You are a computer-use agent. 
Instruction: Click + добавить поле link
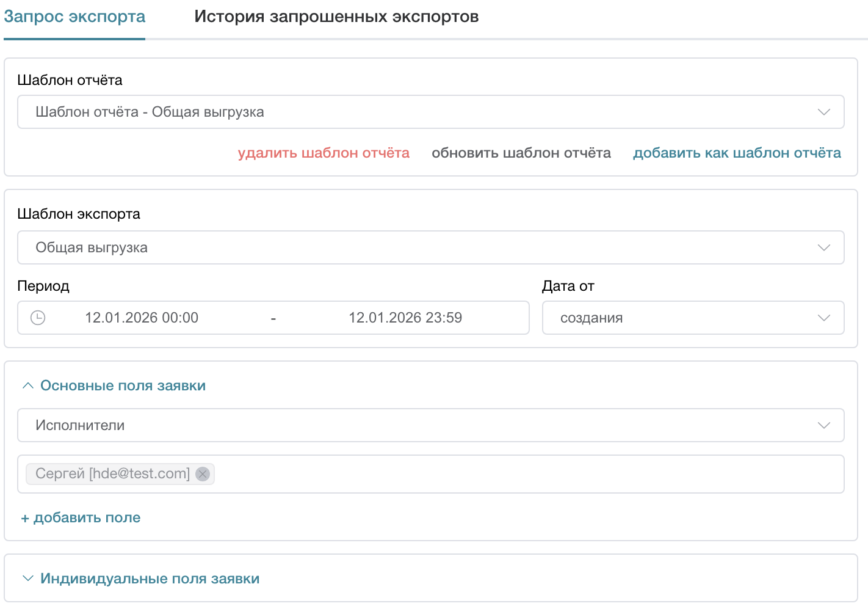81,518
